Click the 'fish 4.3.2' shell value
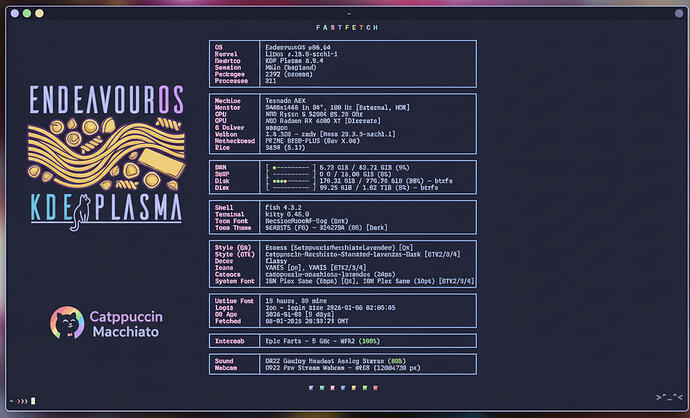Image resolution: width=690 pixels, height=418 pixels. click(283, 207)
